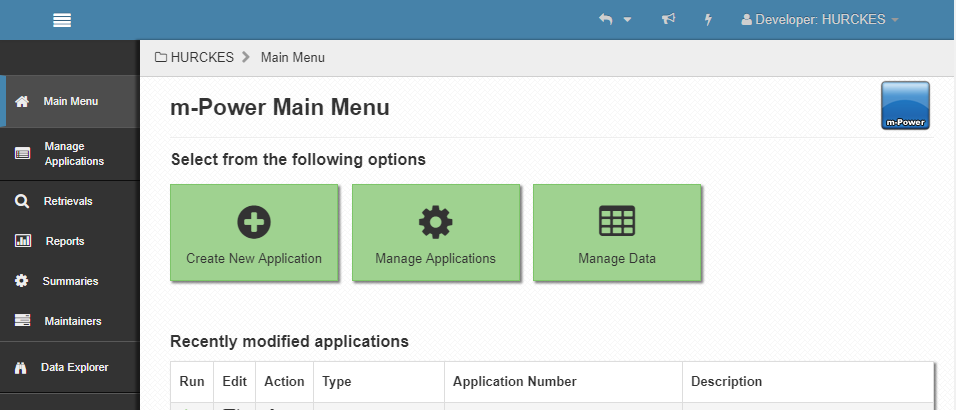Screen dimensions: 956x410
Task: Select Manage Applications in sidebar
Action: tap(70, 154)
